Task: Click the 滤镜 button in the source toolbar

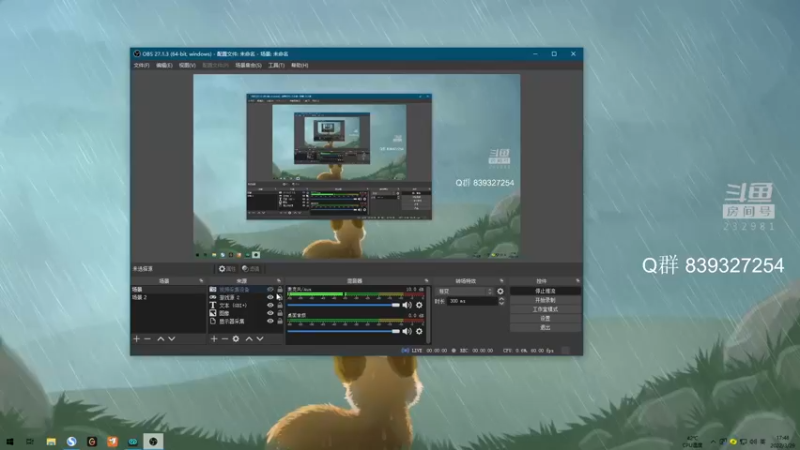Action: [251, 269]
